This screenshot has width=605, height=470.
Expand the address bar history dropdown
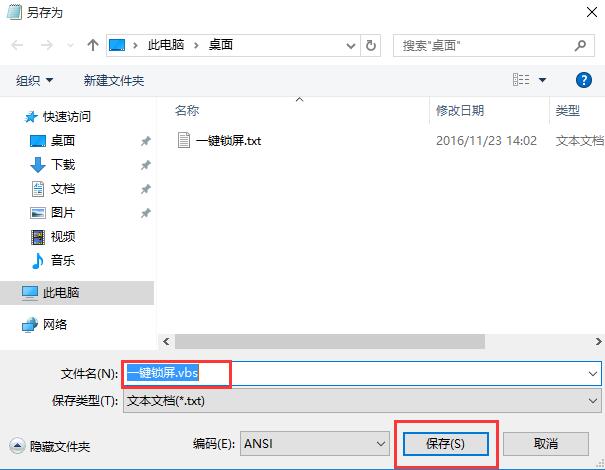[350, 46]
